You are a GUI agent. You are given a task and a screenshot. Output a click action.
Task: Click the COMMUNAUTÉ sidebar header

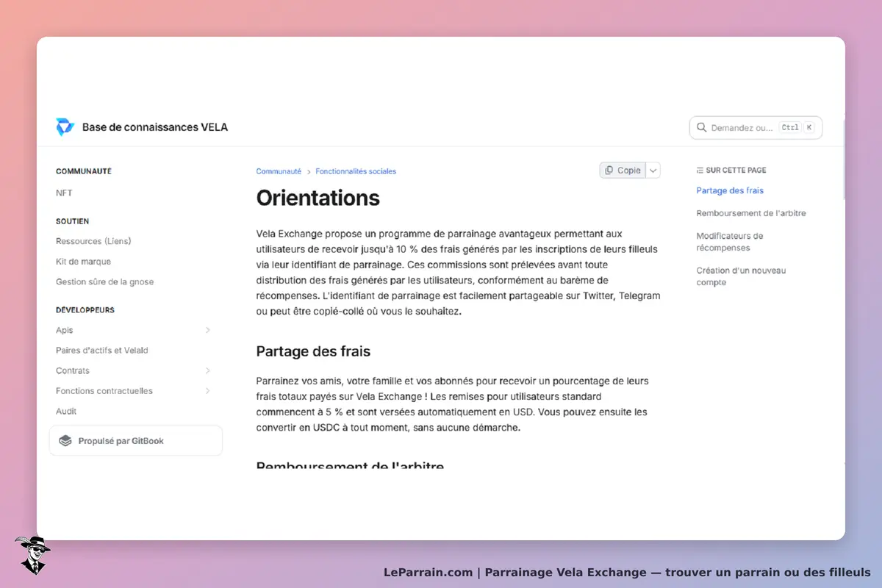pyautogui.click(x=84, y=171)
